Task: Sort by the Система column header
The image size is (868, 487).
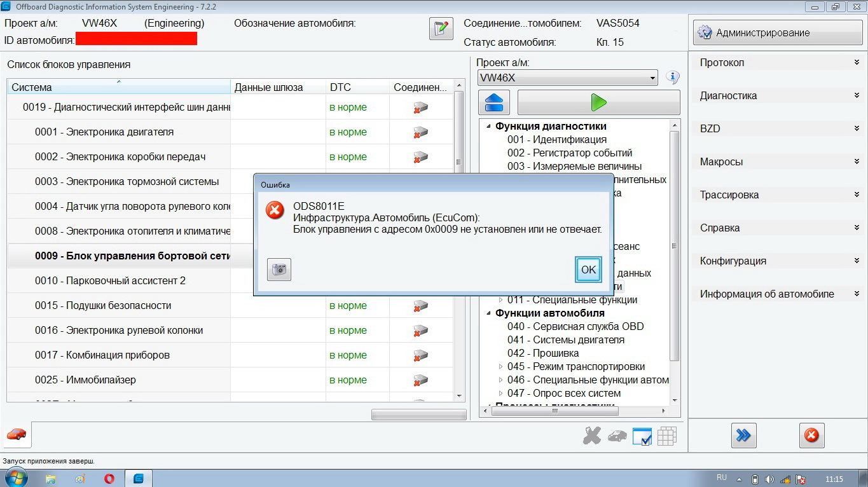Action: (x=118, y=87)
